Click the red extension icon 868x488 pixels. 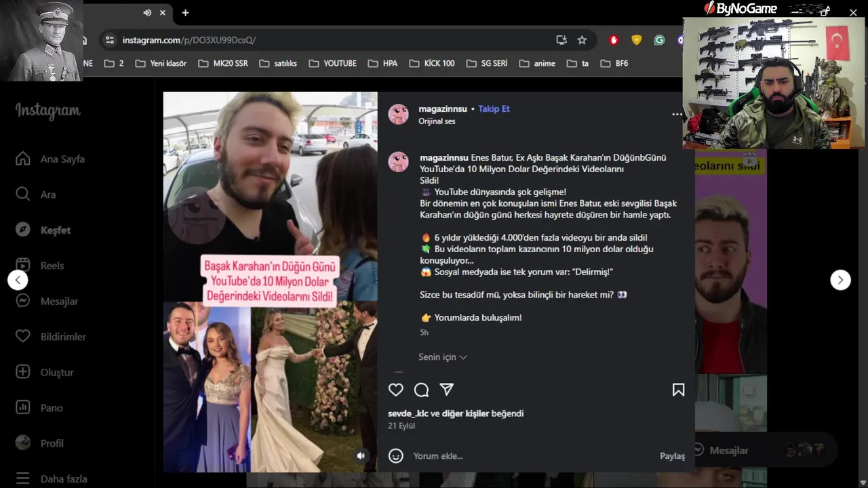pyautogui.click(x=614, y=40)
